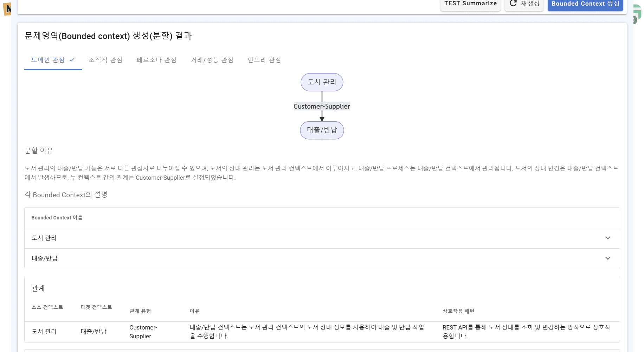Click the Customer-Supplier cell in the 관계 table

click(x=143, y=332)
